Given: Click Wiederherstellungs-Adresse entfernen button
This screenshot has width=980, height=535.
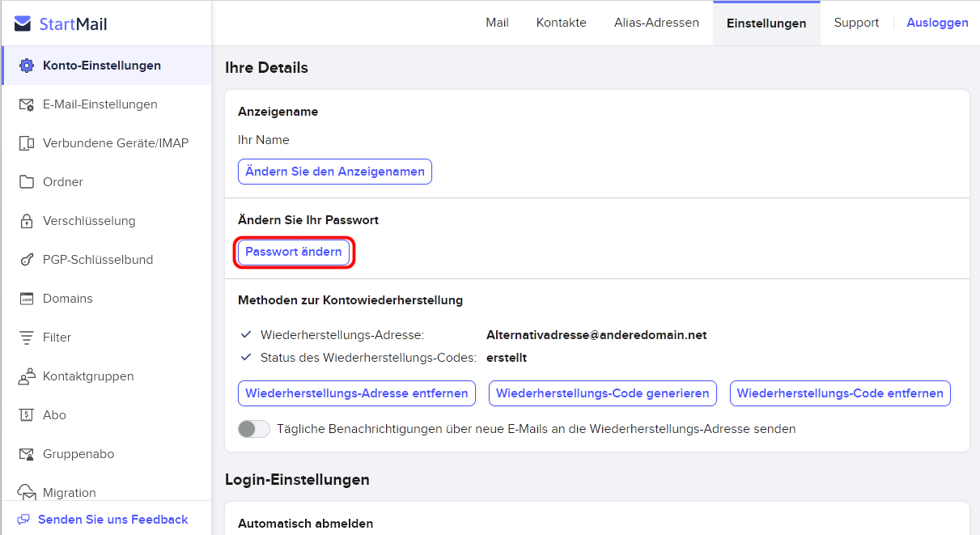Looking at the screenshot, I should [357, 393].
